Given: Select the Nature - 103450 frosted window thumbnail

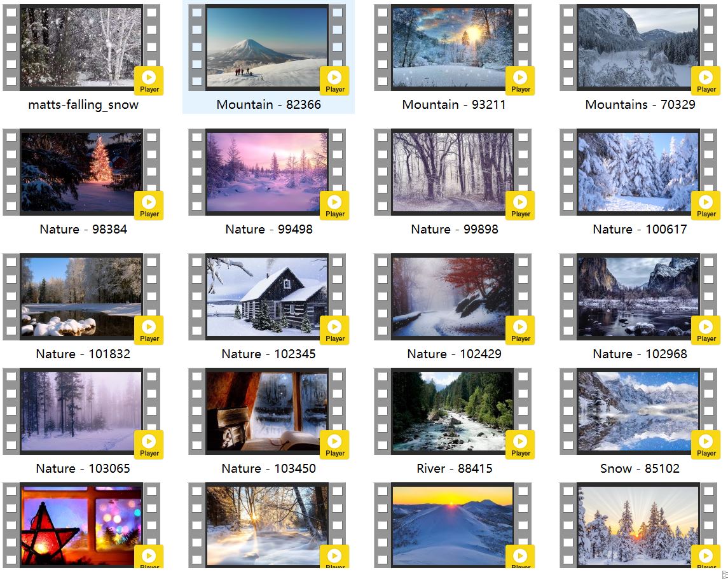Looking at the screenshot, I should tap(266, 411).
